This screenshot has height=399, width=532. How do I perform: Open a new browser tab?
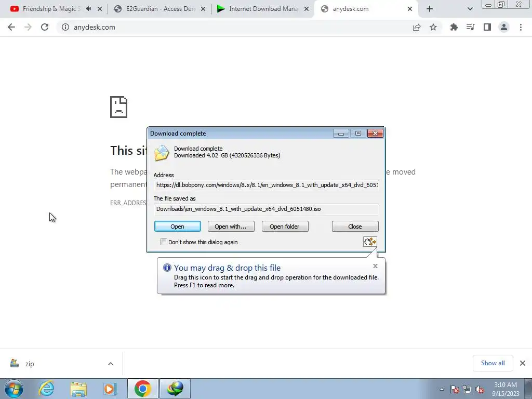[x=430, y=9]
